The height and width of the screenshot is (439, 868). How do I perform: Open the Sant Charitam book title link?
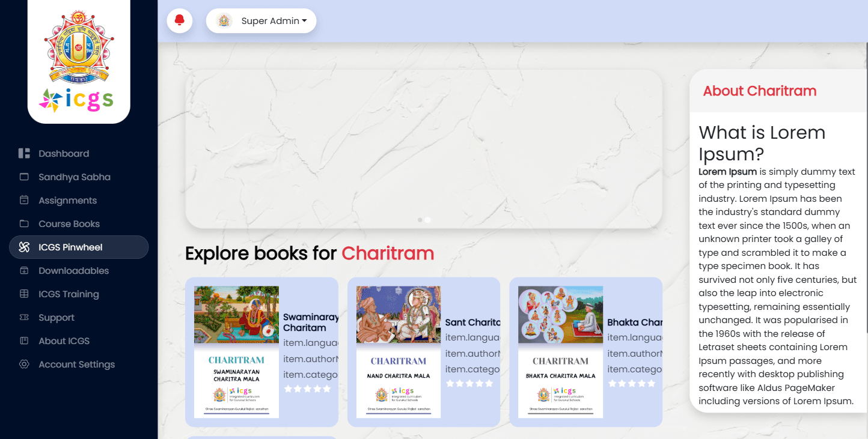point(472,322)
